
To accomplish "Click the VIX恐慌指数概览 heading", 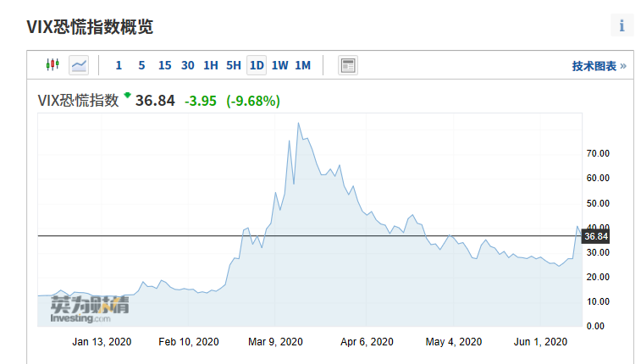I will click(90, 27).
